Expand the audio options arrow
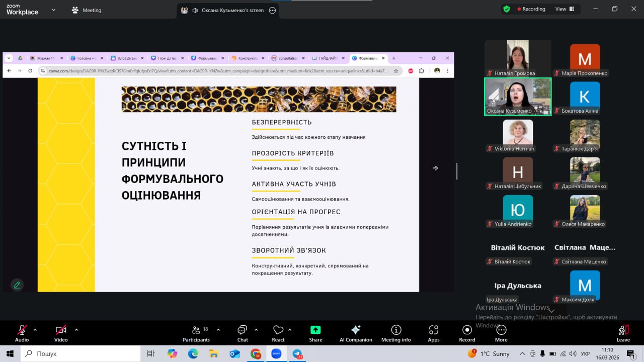The height and width of the screenshot is (362, 644). coord(35,330)
